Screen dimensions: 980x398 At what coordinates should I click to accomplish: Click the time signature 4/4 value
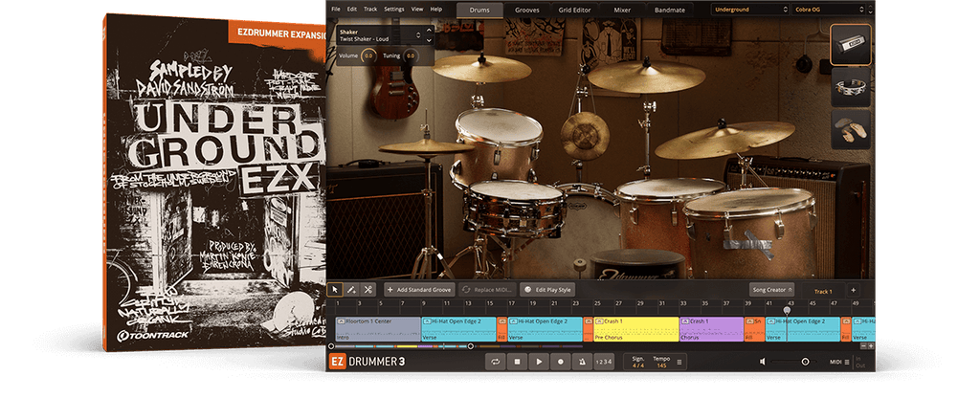click(x=637, y=365)
